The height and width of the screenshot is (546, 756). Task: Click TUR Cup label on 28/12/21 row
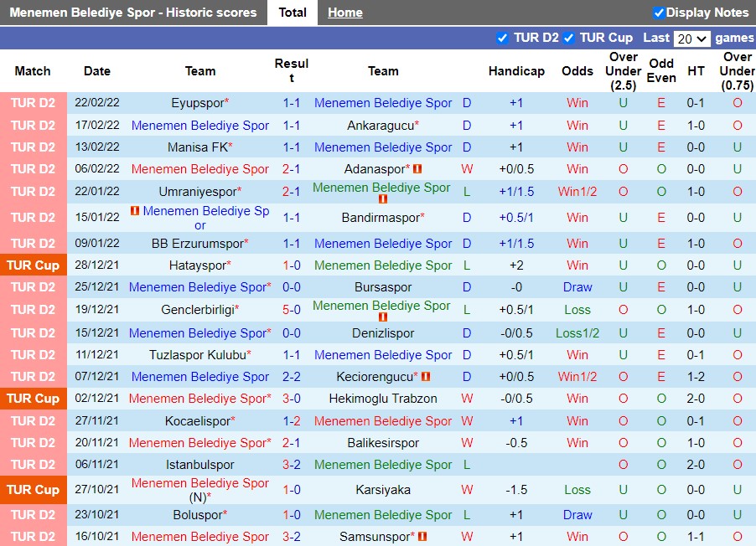[x=34, y=265]
